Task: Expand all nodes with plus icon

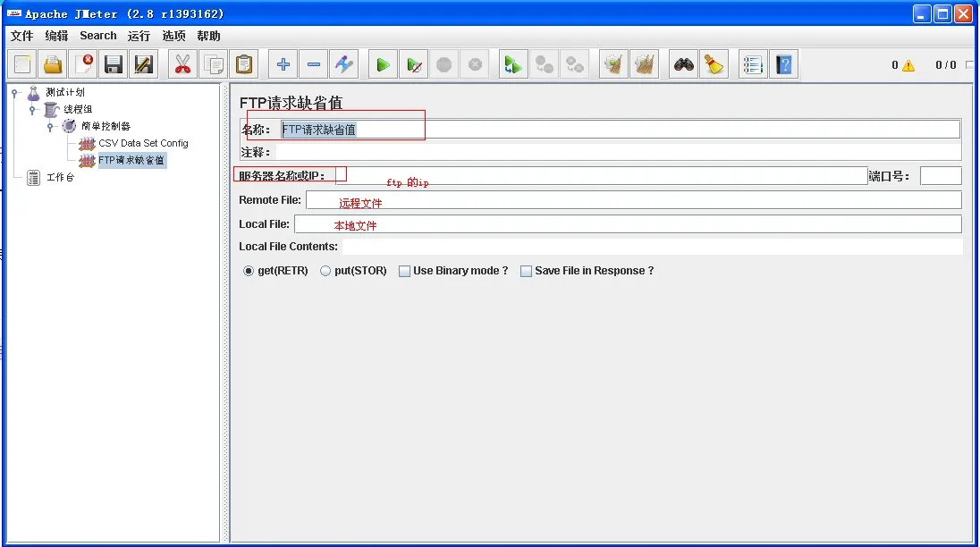Action: [283, 64]
